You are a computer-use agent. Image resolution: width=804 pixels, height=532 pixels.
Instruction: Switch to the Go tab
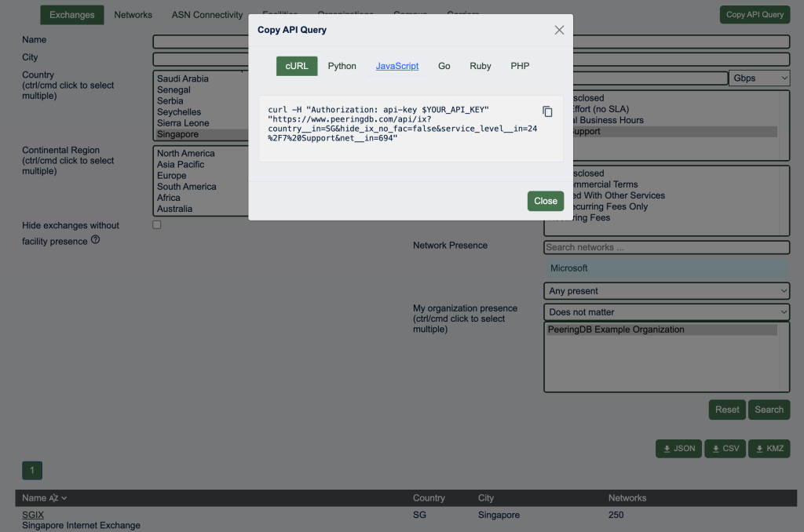click(444, 66)
